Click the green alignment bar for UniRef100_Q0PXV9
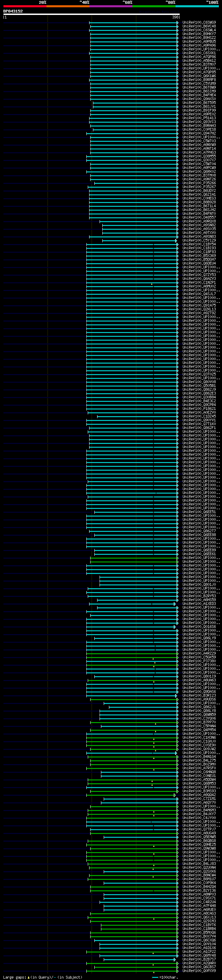 coord(133,971)
